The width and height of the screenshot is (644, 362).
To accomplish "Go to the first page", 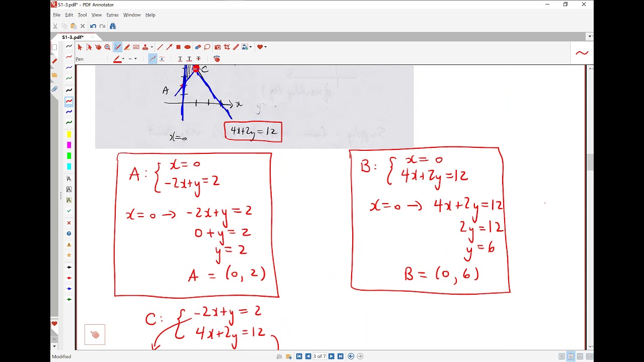I will [299, 356].
